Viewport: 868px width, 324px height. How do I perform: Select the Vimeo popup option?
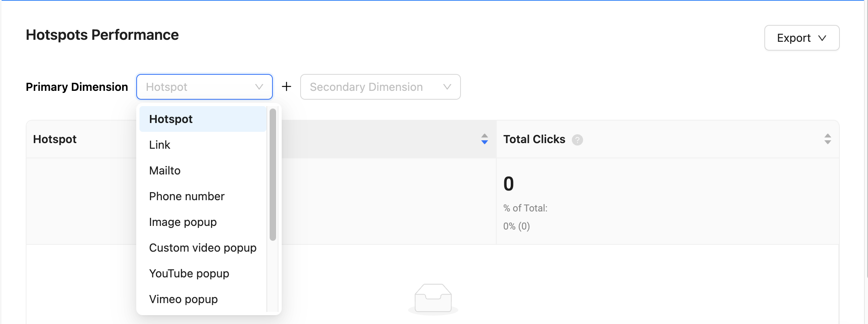point(183,299)
